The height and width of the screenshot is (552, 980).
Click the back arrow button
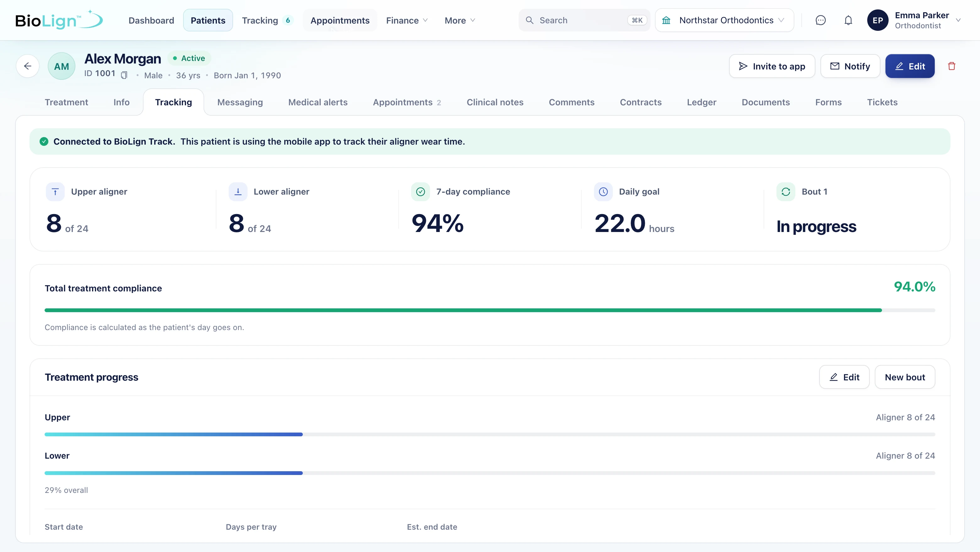[x=27, y=66]
